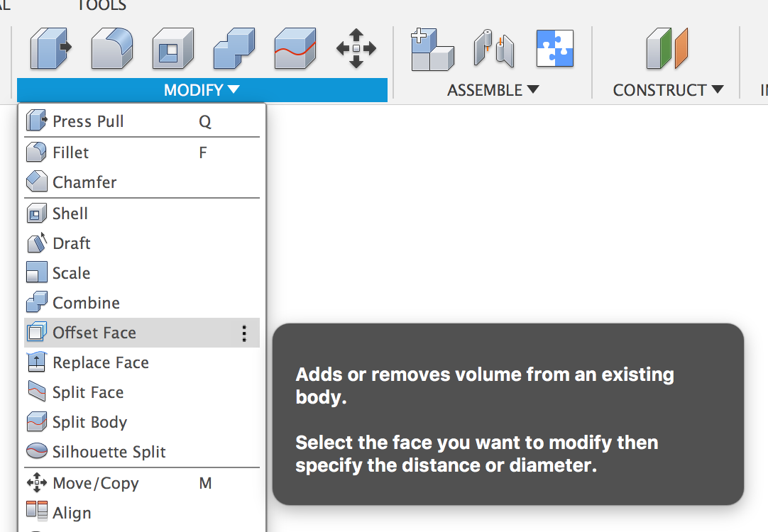768x532 pixels.
Task: Choose Split Face from the Modify menu
Action: 141,392
